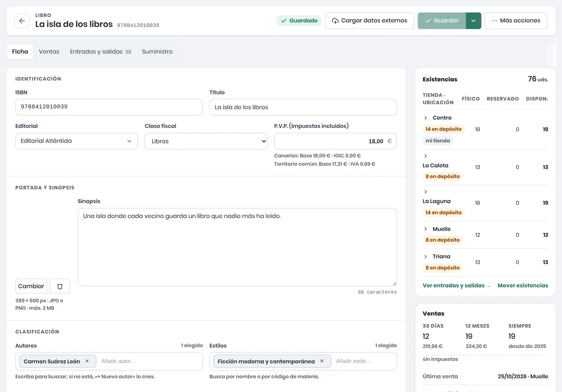Click into the Sinopsis text area

pos(237,247)
